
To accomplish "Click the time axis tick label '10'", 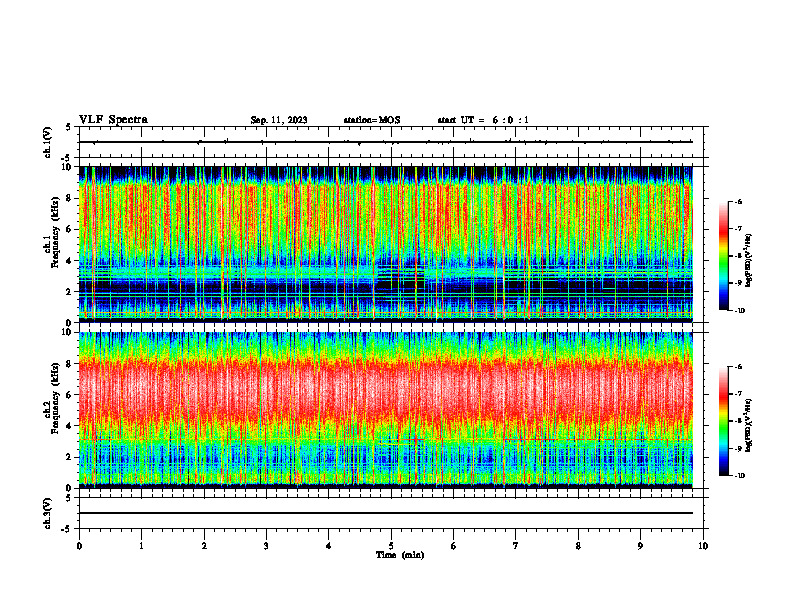I will click(703, 546).
